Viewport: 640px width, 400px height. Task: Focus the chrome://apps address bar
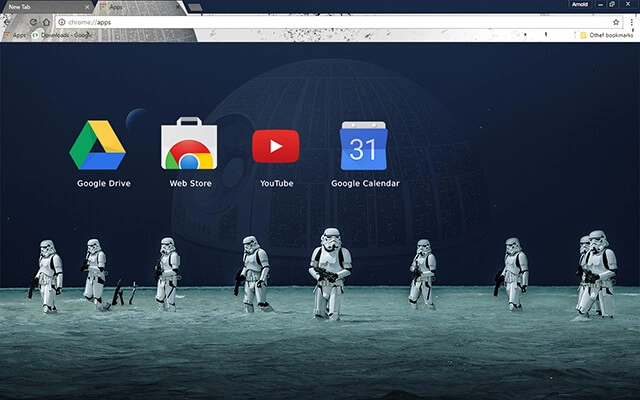coord(339,22)
